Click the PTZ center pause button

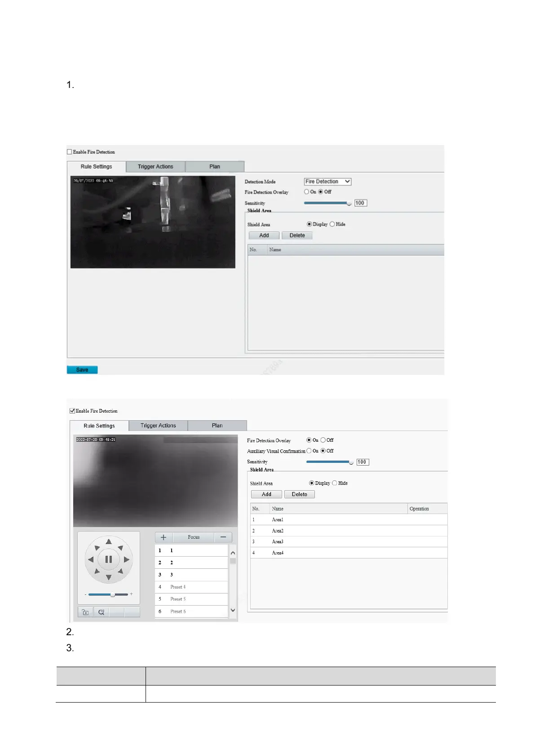(x=108, y=559)
